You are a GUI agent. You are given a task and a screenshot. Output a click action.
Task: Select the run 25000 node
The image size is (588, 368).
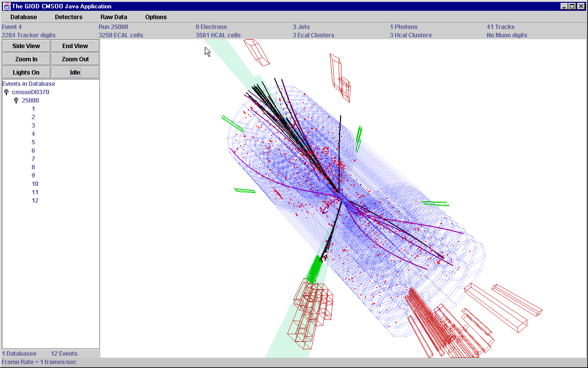pyautogui.click(x=30, y=100)
